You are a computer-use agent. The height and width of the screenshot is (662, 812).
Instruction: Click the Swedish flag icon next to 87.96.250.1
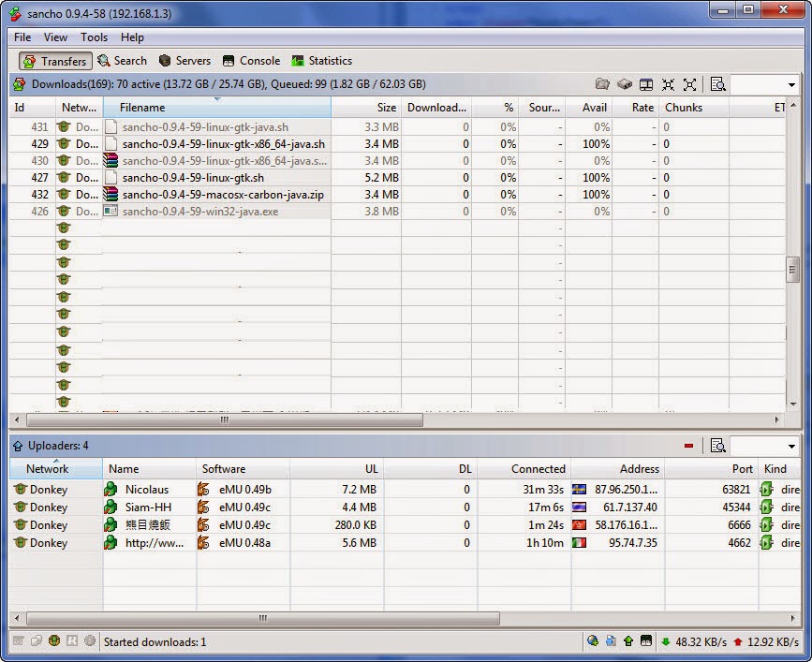[x=579, y=489]
